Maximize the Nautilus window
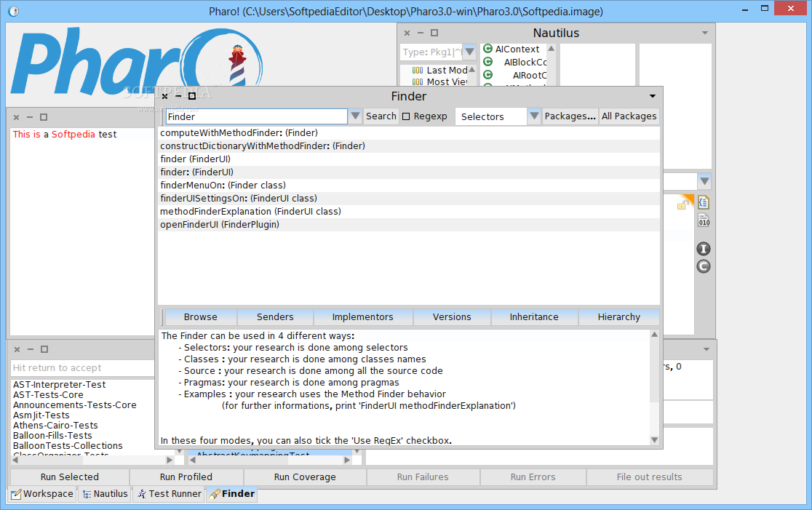 (x=434, y=33)
